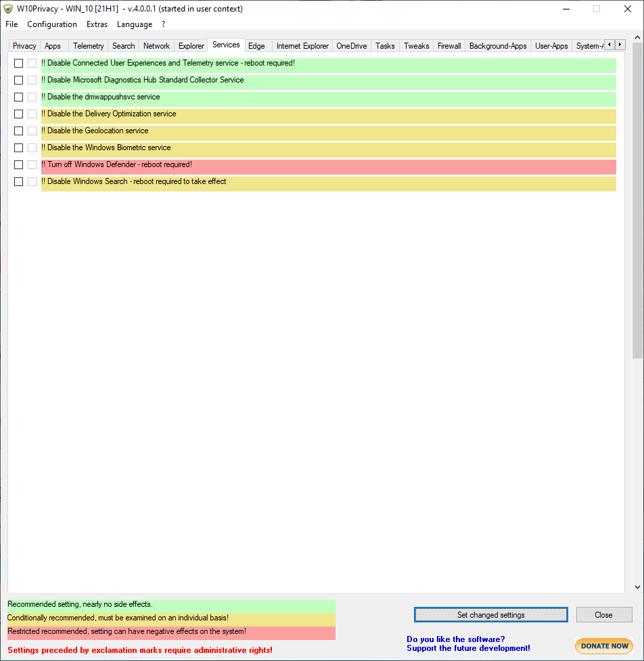Screen dimensions: 644x661
Task: Switch to the Telemetry tab
Action: (88, 45)
